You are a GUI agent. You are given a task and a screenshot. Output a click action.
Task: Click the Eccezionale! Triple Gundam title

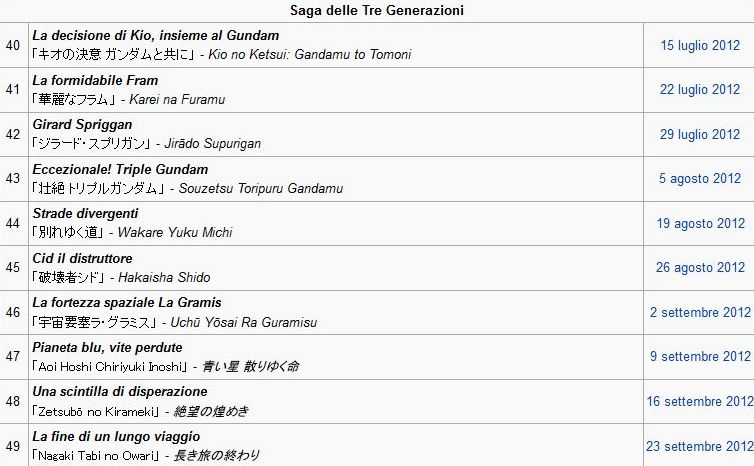[120, 169]
